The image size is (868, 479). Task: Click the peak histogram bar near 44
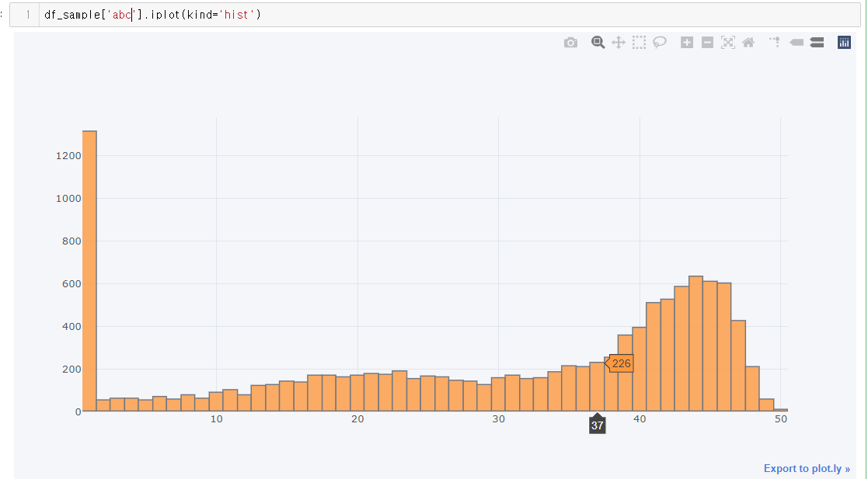[695, 343]
